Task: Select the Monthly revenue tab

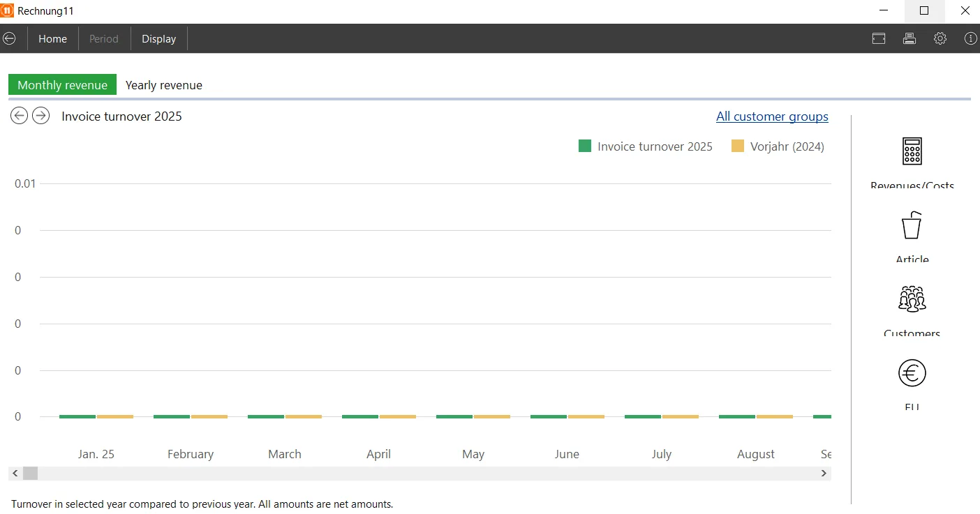Action: pyautogui.click(x=62, y=85)
